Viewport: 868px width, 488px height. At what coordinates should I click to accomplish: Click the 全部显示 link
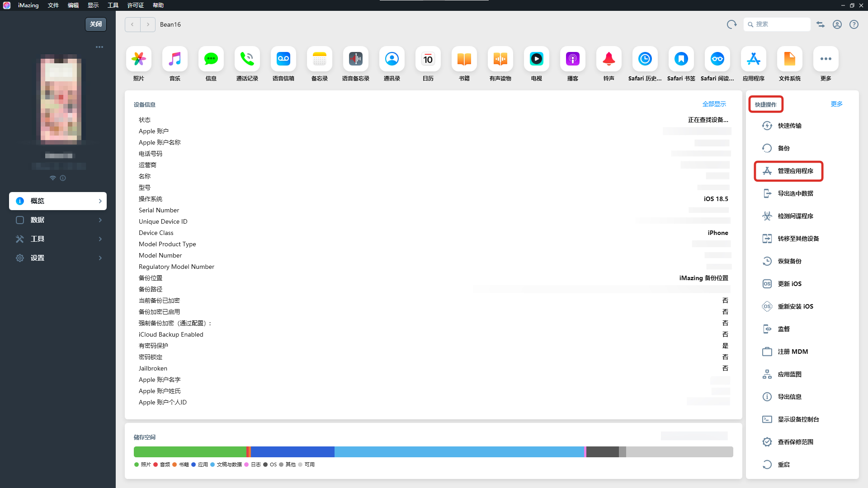714,104
